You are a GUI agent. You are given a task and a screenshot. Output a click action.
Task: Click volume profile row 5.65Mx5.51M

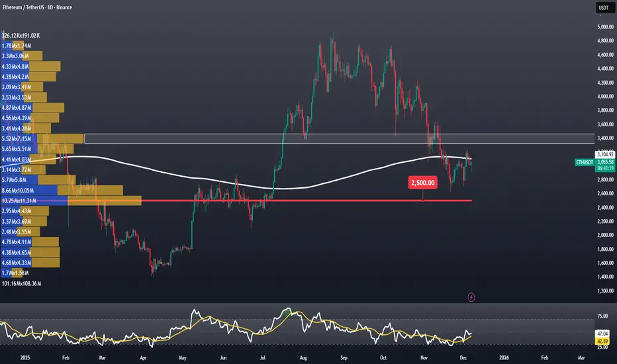tap(37, 149)
